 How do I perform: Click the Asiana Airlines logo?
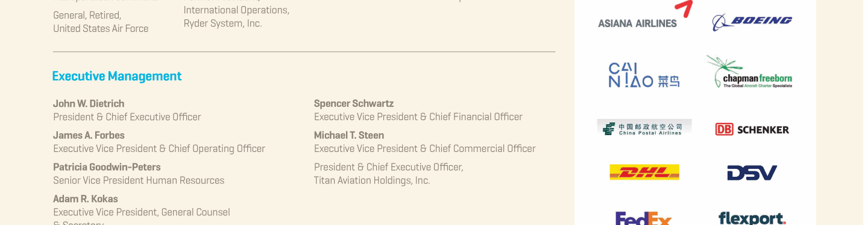click(637, 24)
